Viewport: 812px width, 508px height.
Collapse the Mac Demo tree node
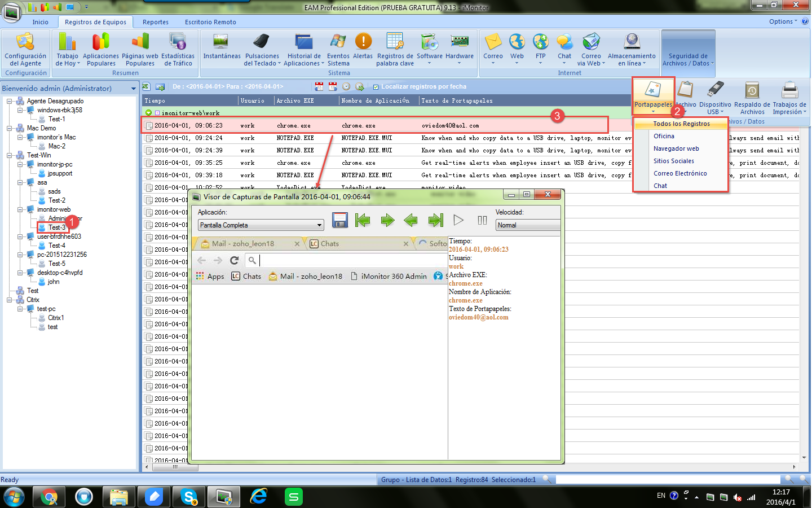pyautogui.click(x=10, y=128)
